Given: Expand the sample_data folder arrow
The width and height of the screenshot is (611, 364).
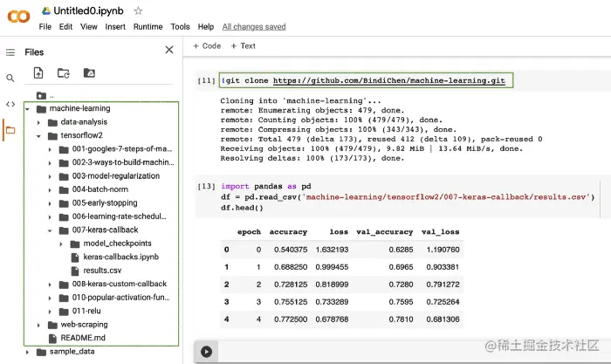Looking at the screenshot, I should point(27,352).
